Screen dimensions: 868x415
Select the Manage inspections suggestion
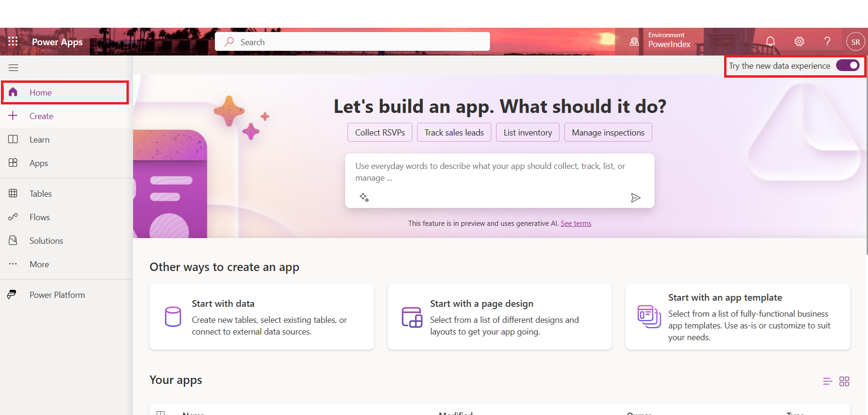click(608, 133)
